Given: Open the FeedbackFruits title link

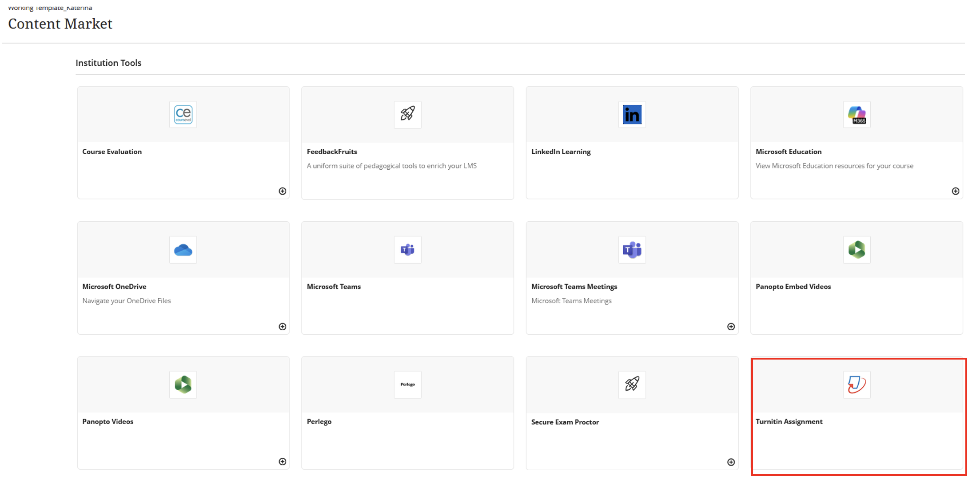Looking at the screenshot, I should click(x=332, y=152).
